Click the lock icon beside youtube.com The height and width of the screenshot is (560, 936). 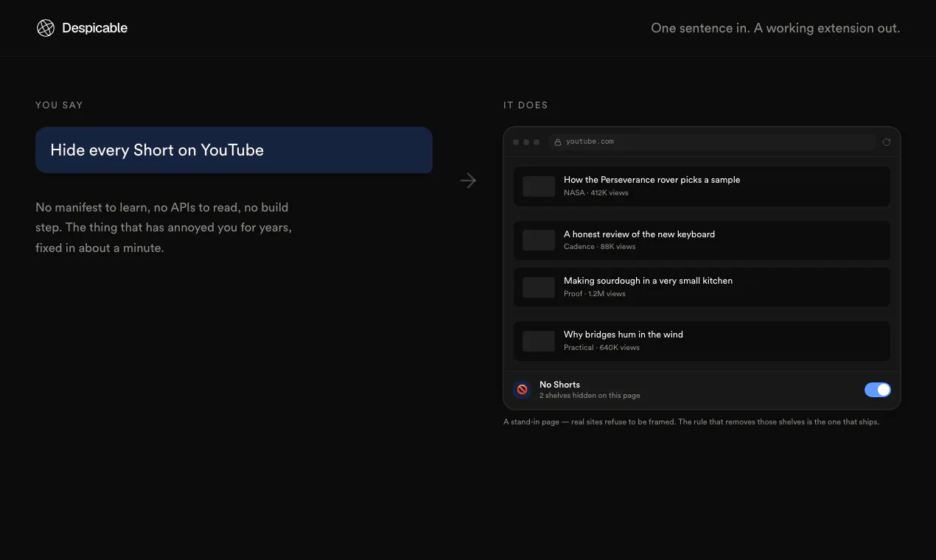coord(558,142)
